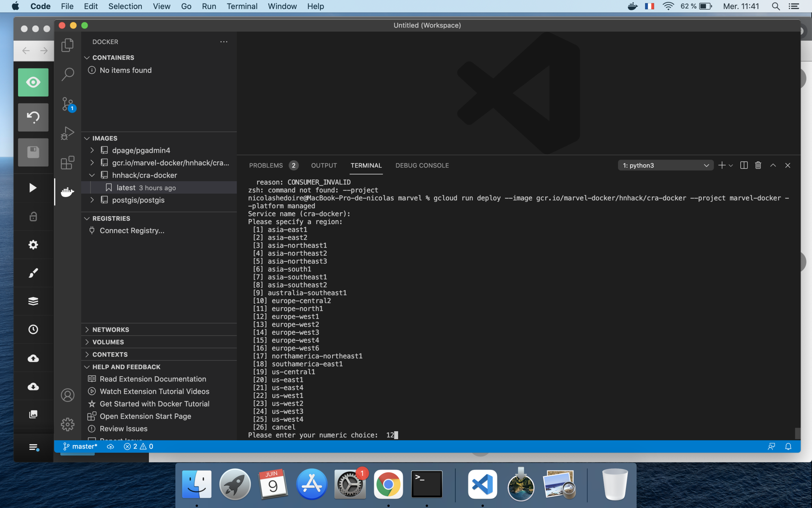Click the split terminal icon

click(744, 165)
